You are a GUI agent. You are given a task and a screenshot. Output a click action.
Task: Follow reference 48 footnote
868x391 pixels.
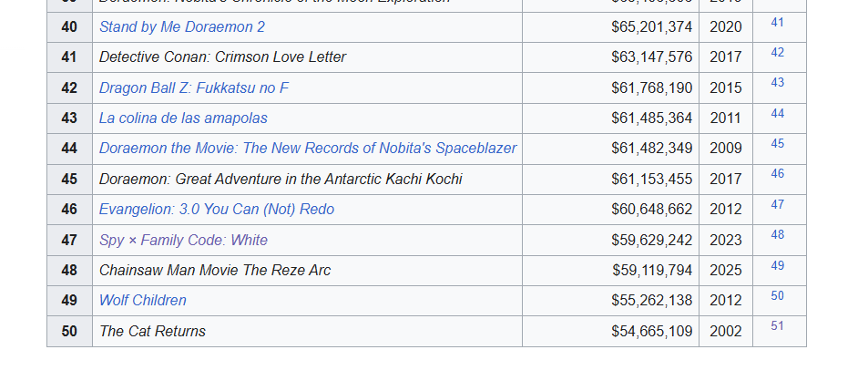[777, 235]
